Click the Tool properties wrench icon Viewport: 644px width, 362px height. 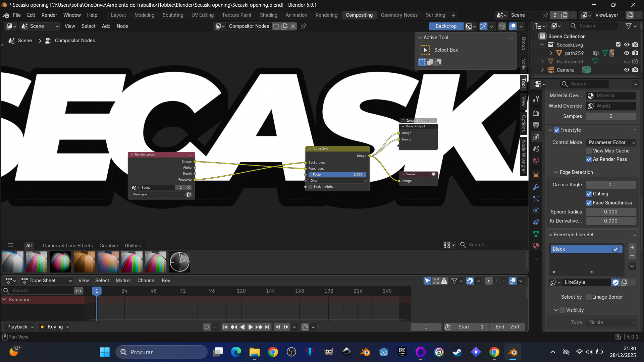pos(536,99)
